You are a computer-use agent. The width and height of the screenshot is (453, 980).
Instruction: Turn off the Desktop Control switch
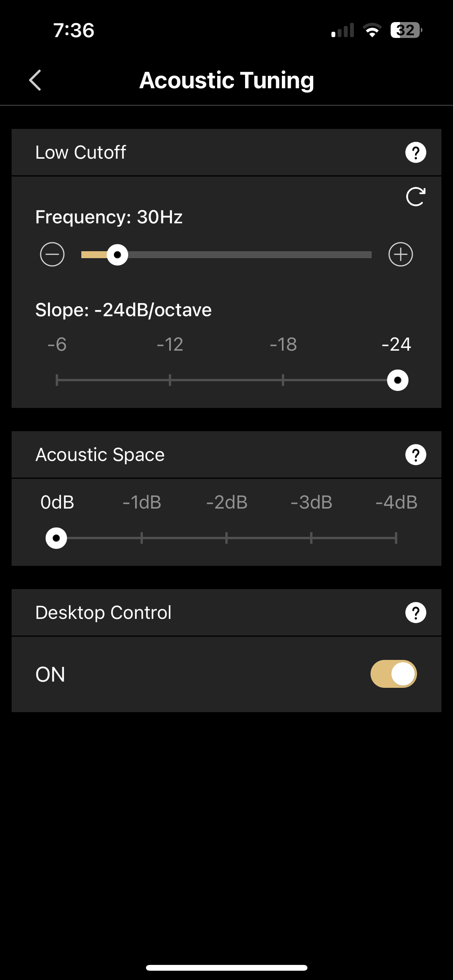(393, 674)
